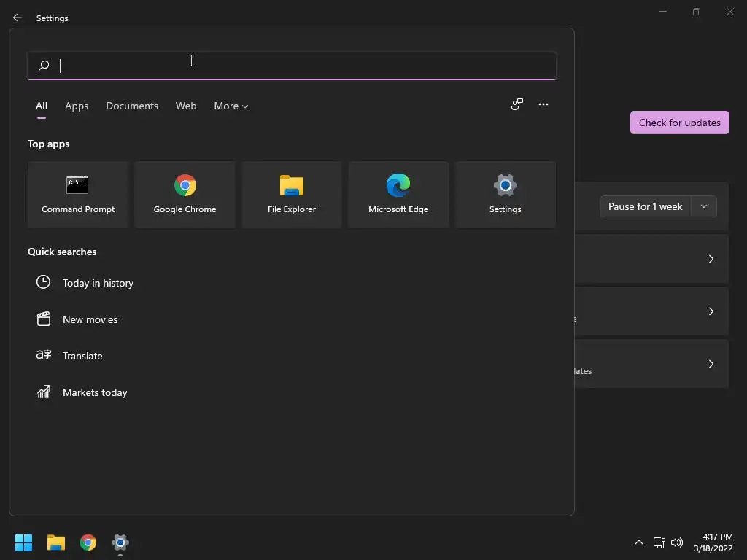Open third chevron row ending in 'lates'
747x560 pixels.
click(x=651, y=364)
